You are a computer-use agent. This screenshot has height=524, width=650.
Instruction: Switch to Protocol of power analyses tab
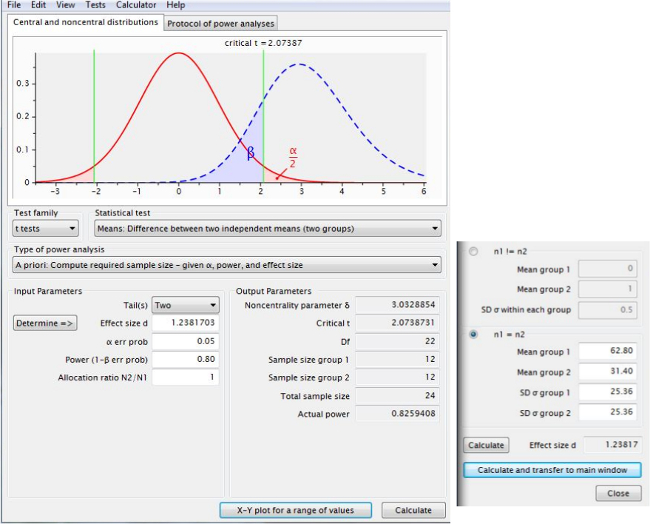220,22
